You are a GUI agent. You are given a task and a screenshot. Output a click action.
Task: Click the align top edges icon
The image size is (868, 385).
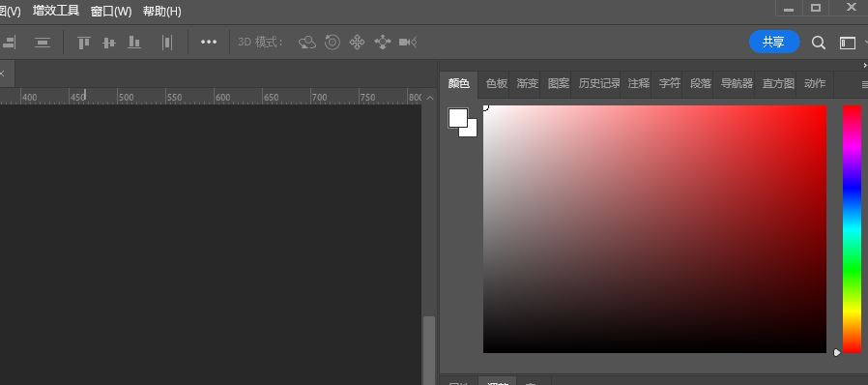[83, 43]
